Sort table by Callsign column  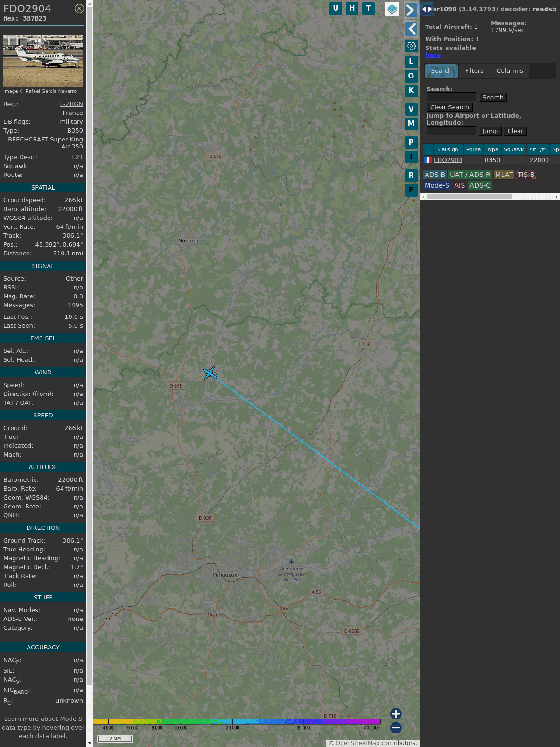[x=448, y=150]
